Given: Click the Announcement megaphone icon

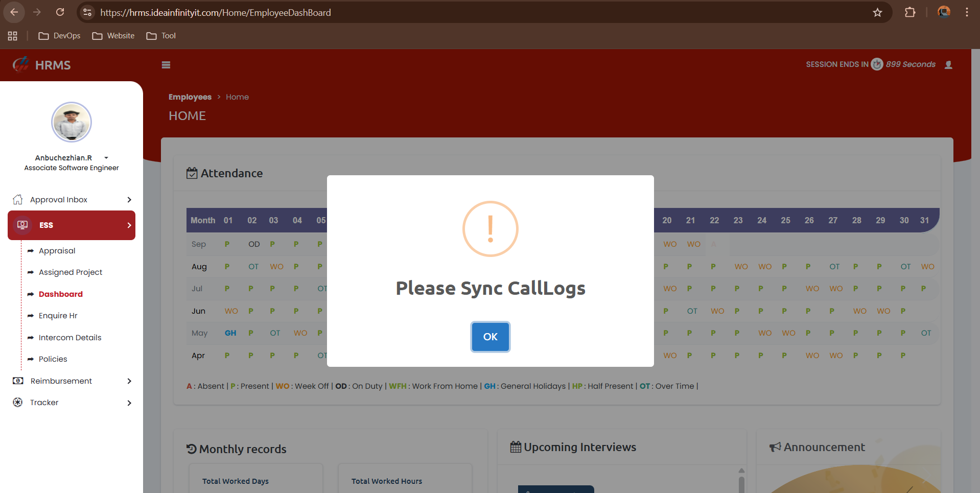Looking at the screenshot, I should coord(775,447).
